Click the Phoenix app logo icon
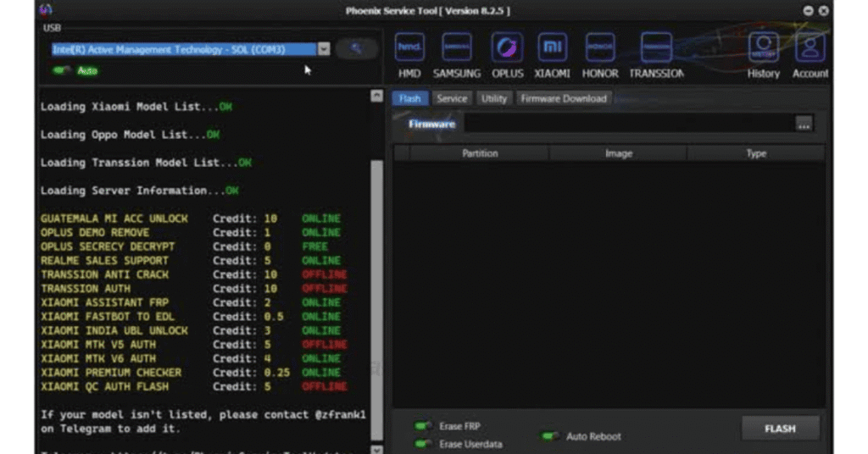 pyautogui.click(x=46, y=10)
